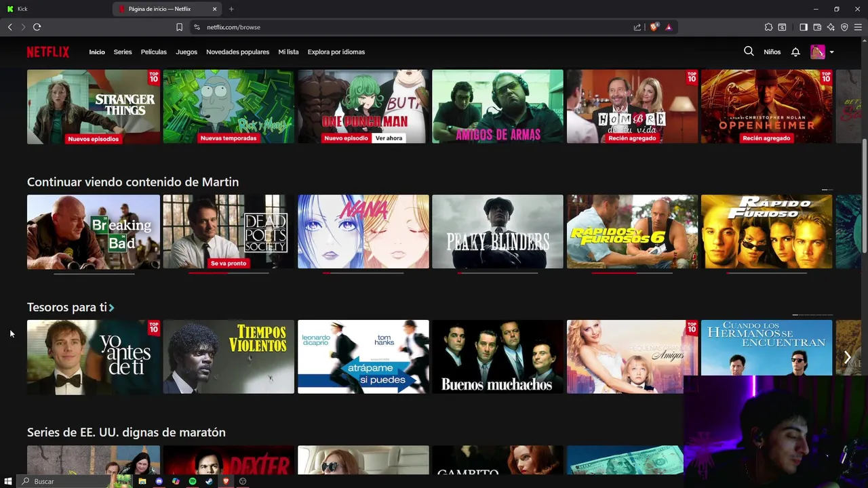The image size is (868, 488).
Task: Click the Brave Rewards triangle icon
Action: [669, 27]
